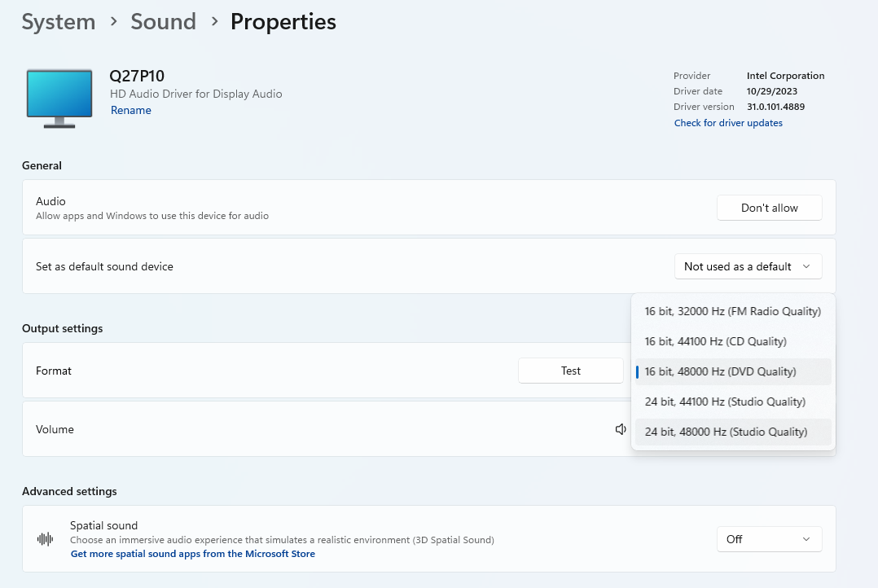Navigate to Sound breadcrumb

[x=164, y=22]
